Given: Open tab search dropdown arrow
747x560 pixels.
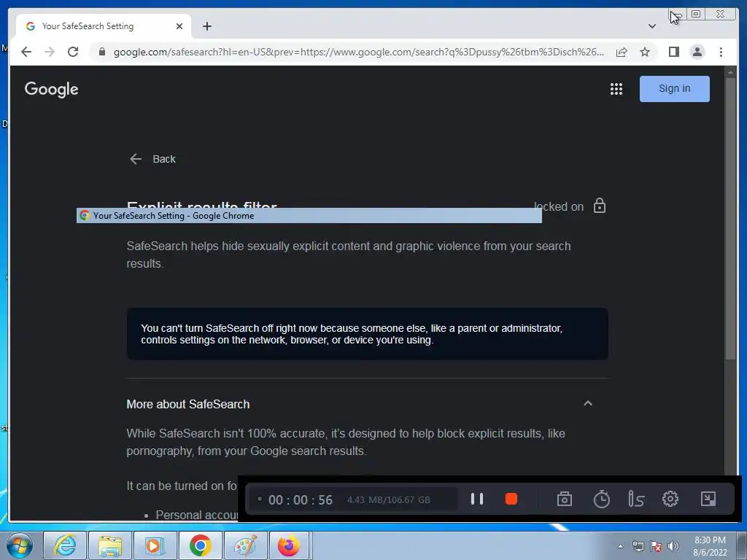Looking at the screenshot, I should [652, 26].
